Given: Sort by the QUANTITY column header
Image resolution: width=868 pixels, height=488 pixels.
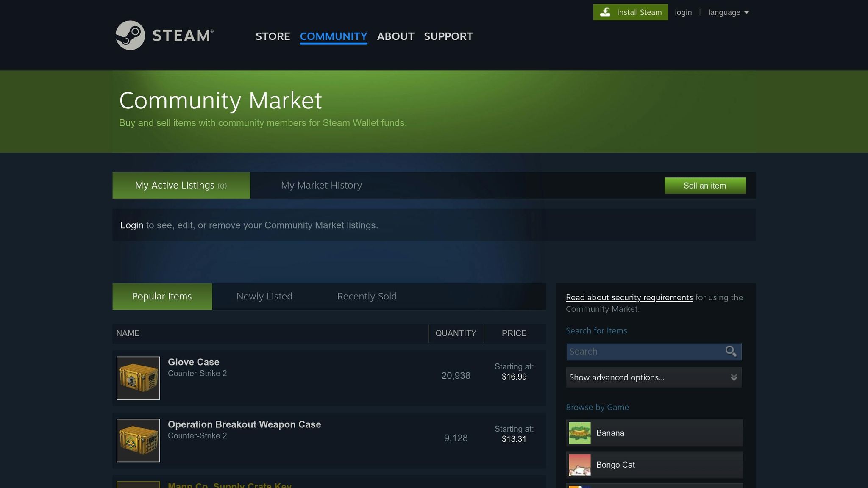Looking at the screenshot, I should coord(456,333).
